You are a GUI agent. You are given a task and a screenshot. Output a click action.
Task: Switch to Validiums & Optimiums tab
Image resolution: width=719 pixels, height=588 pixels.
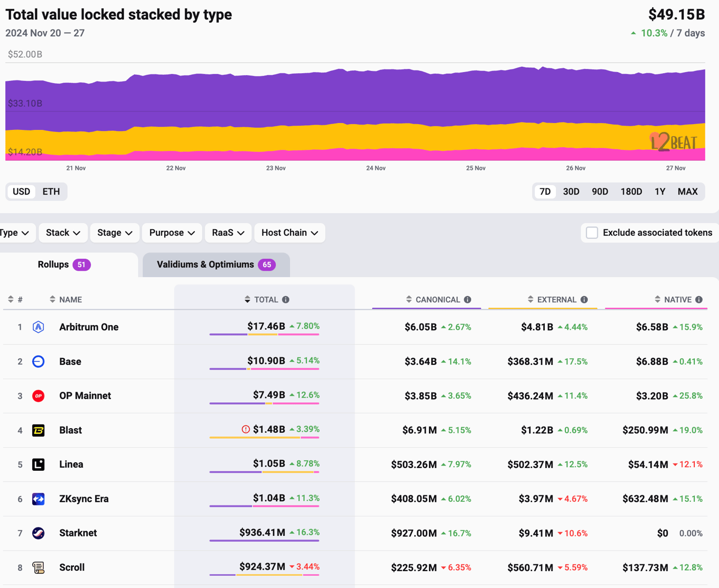[216, 265]
